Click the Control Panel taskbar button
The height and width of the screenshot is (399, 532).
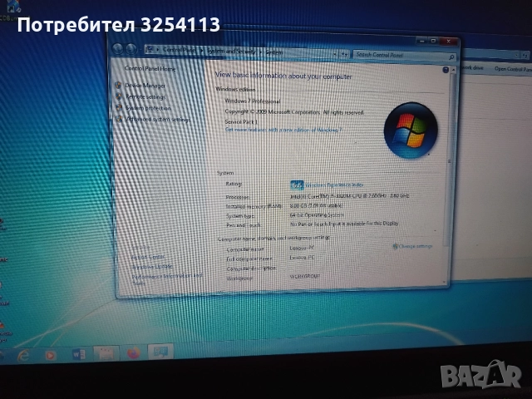(160, 352)
